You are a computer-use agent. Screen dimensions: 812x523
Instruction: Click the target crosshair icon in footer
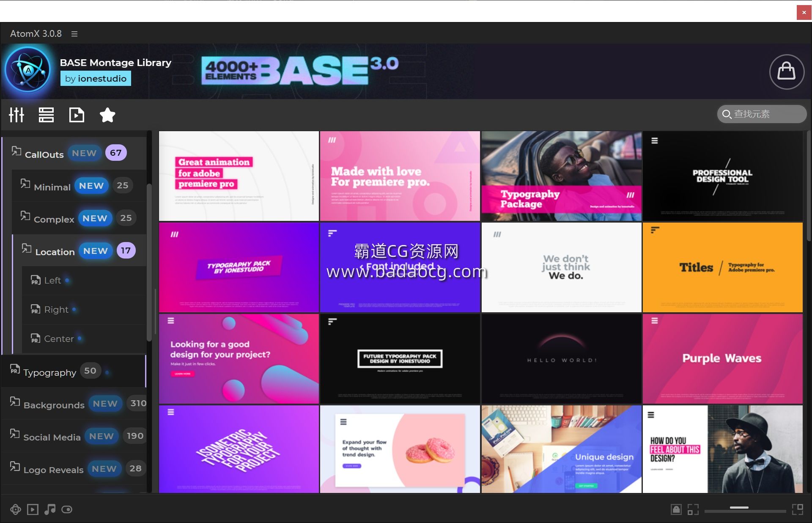[16, 509]
